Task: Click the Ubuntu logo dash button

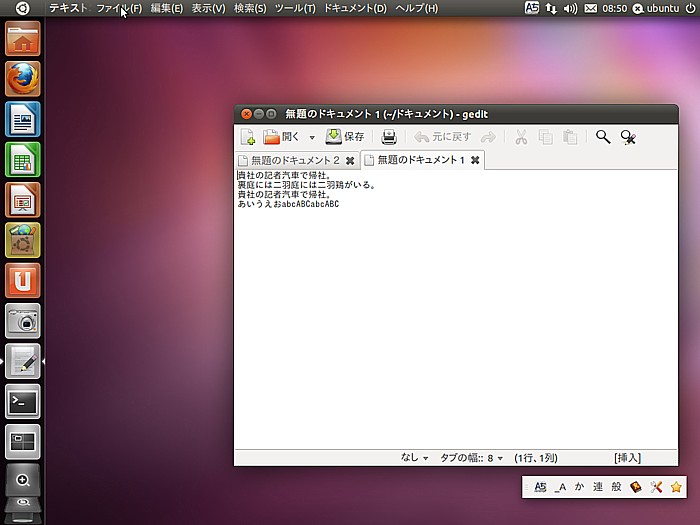Action: (22, 8)
